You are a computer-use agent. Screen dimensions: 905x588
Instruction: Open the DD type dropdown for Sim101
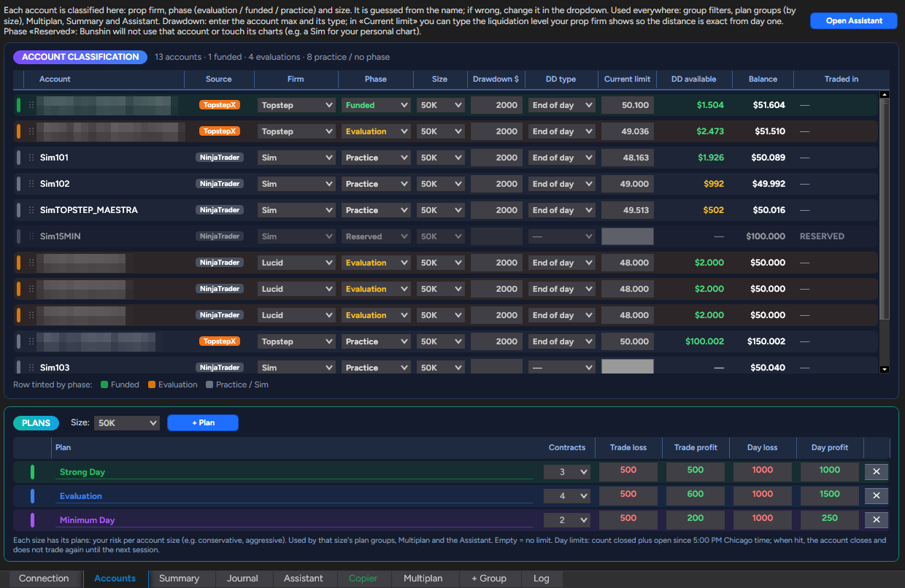(x=562, y=158)
